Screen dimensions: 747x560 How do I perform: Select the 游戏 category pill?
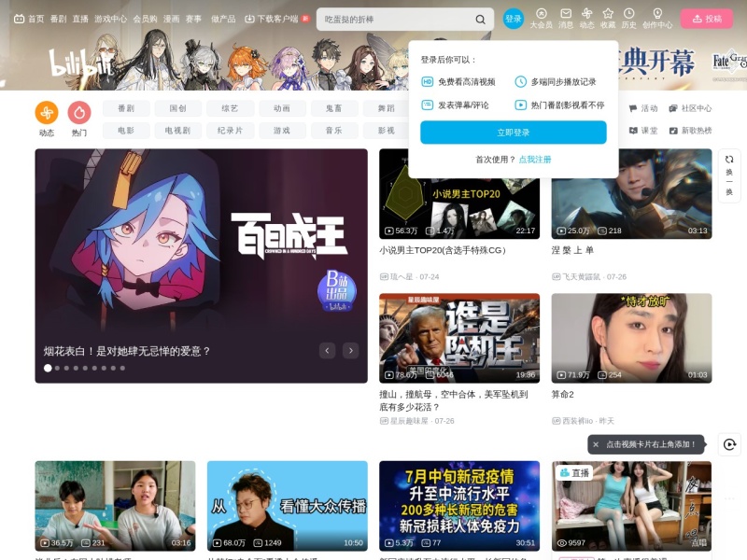click(282, 131)
